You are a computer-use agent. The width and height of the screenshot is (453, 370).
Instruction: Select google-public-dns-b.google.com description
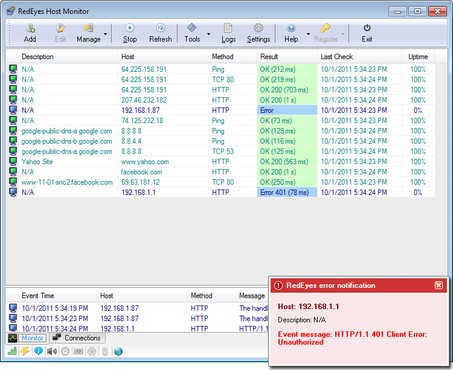[x=67, y=141]
